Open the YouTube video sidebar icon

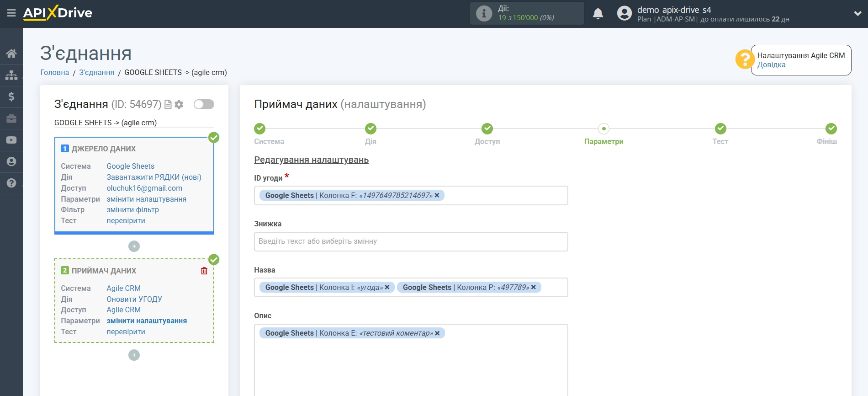click(x=11, y=140)
